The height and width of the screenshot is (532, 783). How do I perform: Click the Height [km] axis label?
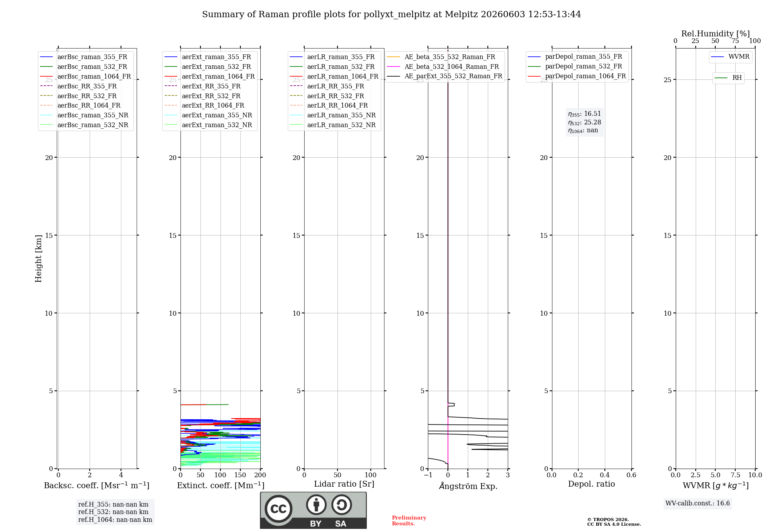pos(38,259)
